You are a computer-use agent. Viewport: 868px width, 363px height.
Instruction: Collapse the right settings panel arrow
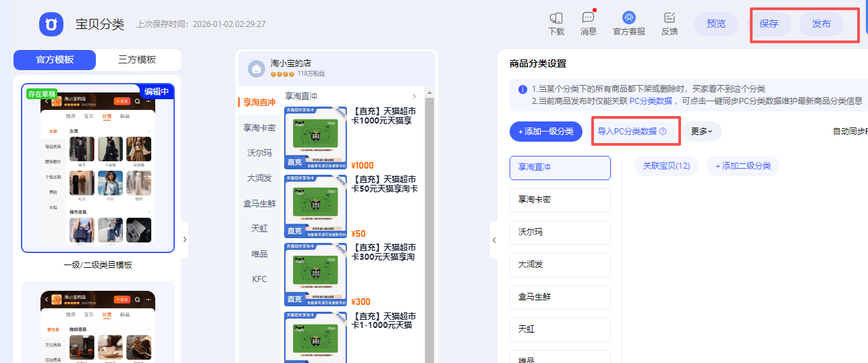493,240
